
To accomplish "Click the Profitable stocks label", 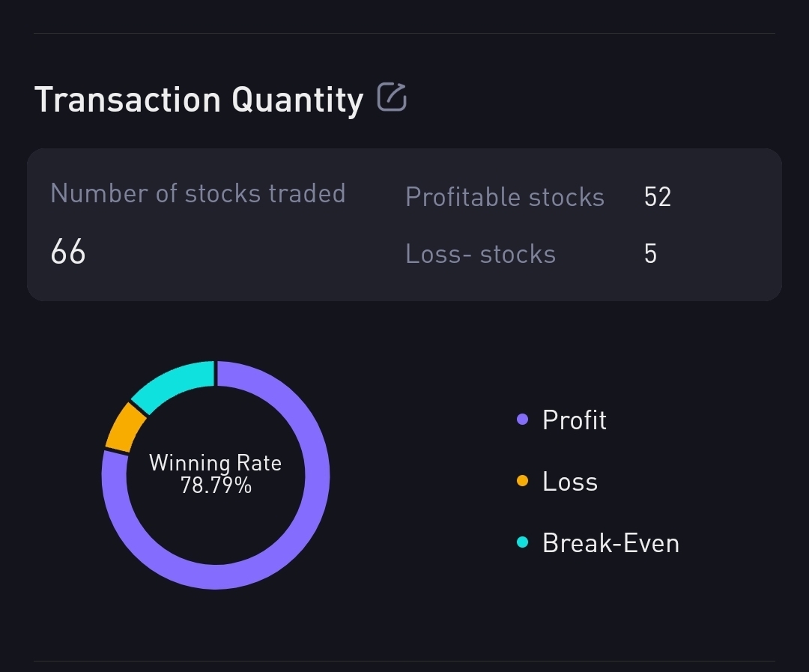I will pyautogui.click(x=504, y=197).
